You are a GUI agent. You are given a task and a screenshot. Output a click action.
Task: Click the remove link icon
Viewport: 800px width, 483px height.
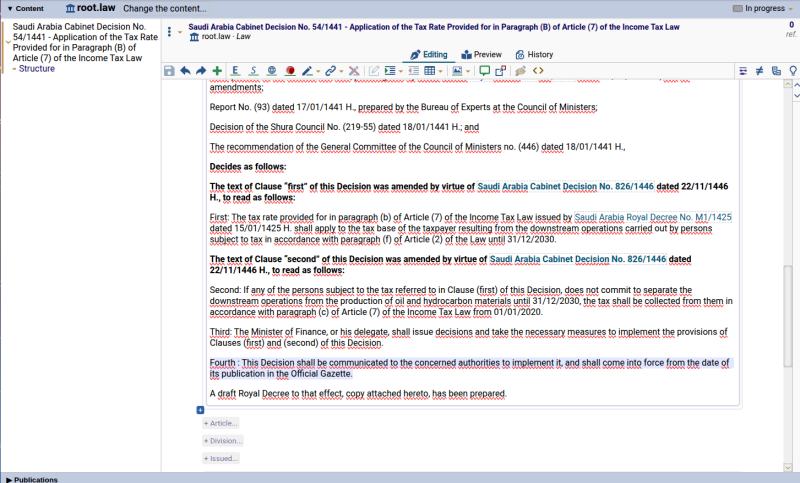coord(354,71)
